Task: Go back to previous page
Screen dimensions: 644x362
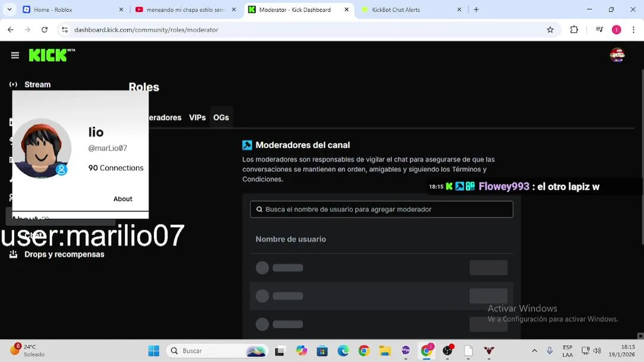Action: point(11,30)
